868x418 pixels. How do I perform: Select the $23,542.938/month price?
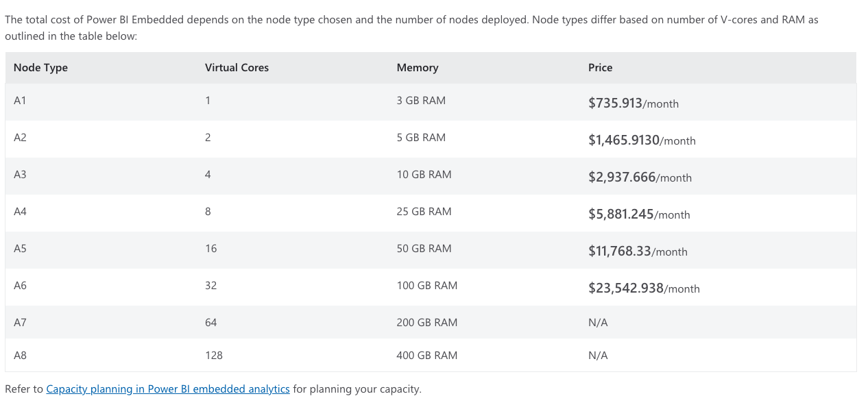click(643, 288)
